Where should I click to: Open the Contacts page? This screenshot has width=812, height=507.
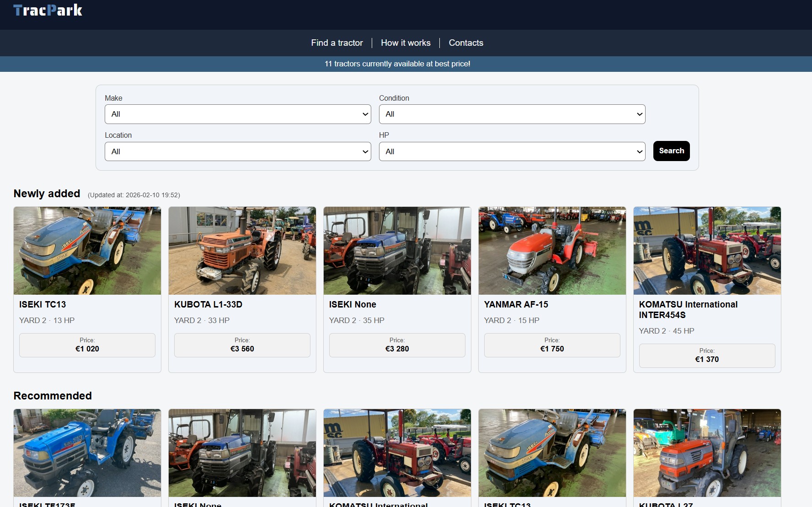465,43
